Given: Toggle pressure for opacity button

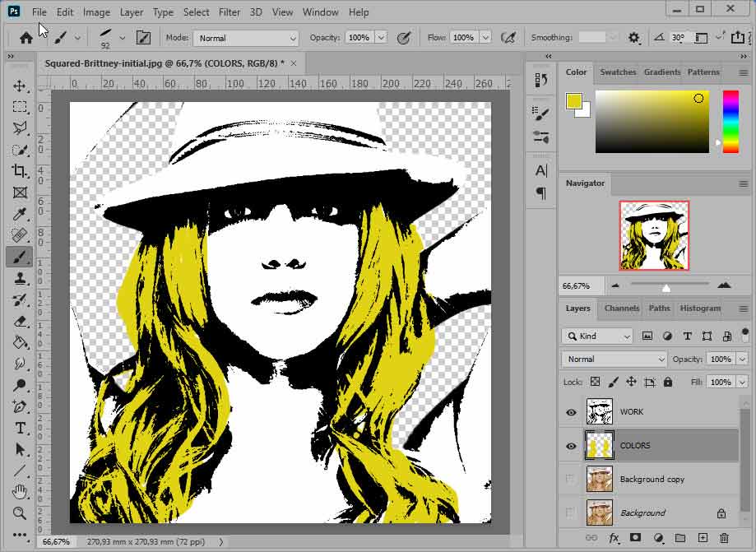Looking at the screenshot, I should pos(404,38).
